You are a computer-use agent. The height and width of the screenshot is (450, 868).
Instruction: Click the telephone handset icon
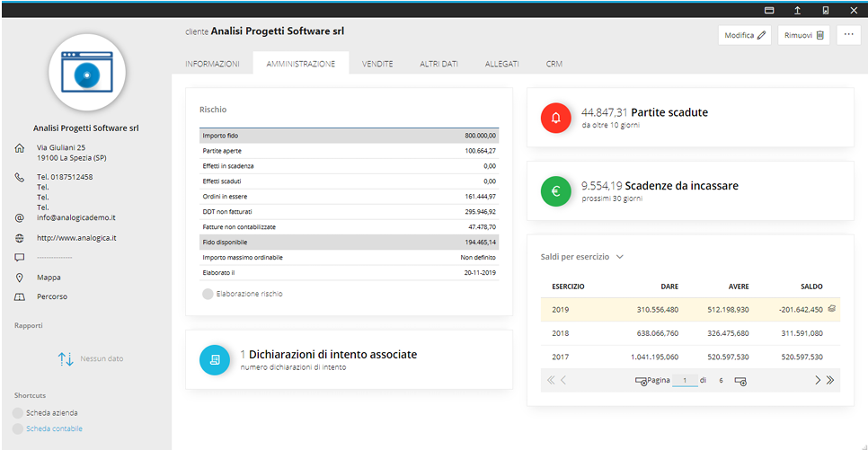point(20,177)
